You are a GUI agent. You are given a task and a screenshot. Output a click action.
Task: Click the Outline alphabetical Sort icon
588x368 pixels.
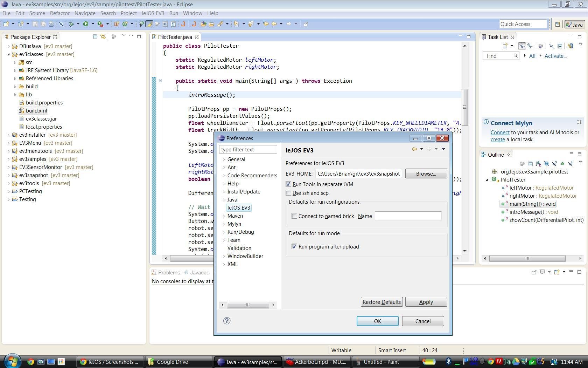(x=538, y=164)
